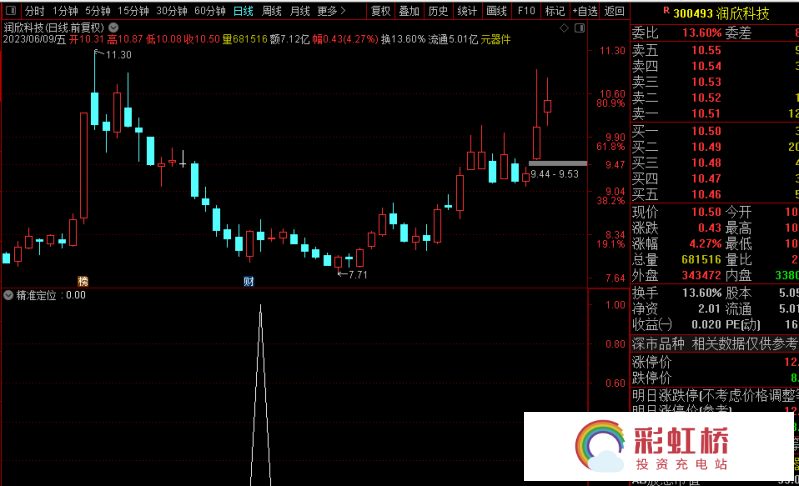Open the F10 company info
This screenshot has width=799, height=486.
pyautogui.click(x=527, y=11)
